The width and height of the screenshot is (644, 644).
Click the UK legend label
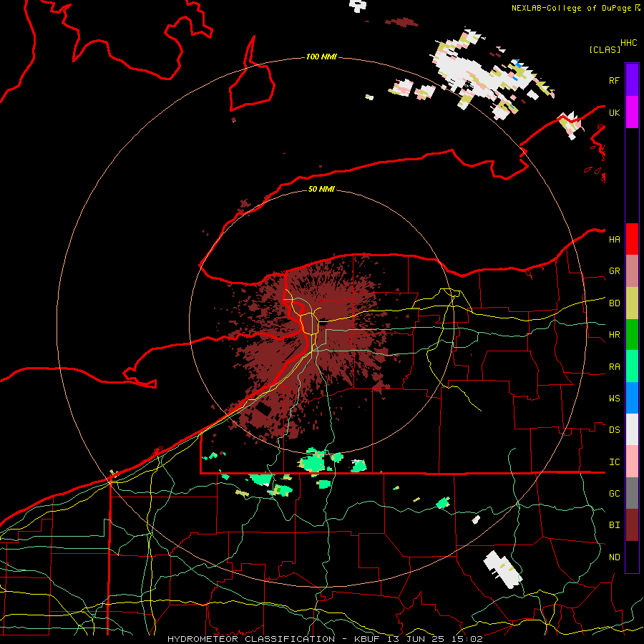(x=614, y=112)
